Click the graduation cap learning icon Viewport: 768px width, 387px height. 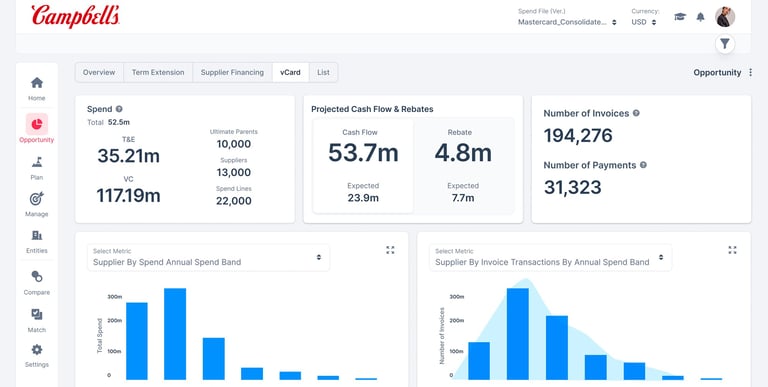pos(680,17)
